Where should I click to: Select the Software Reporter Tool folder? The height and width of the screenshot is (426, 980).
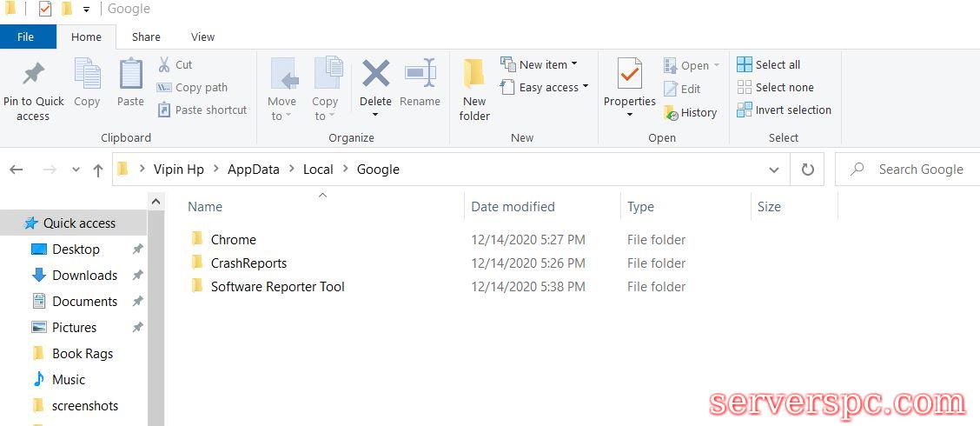click(x=277, y=287)
